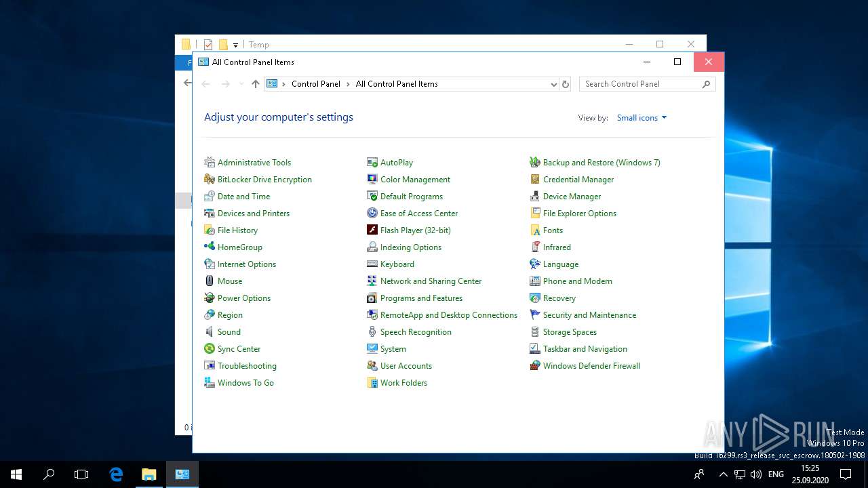Click the Windows Defender Firewall icon
The height and width of the screenshot is (488, 868).
[x=535, y=366]
